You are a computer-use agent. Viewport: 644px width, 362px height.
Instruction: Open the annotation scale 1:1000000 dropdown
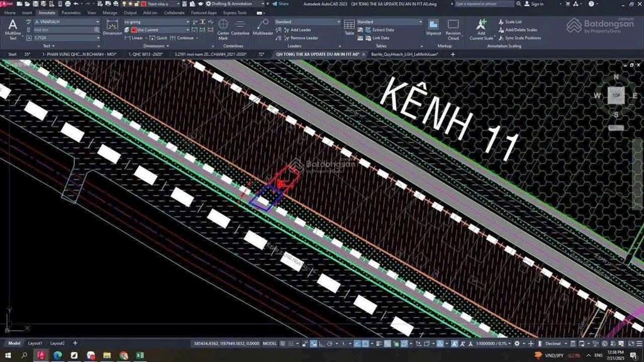494,344
